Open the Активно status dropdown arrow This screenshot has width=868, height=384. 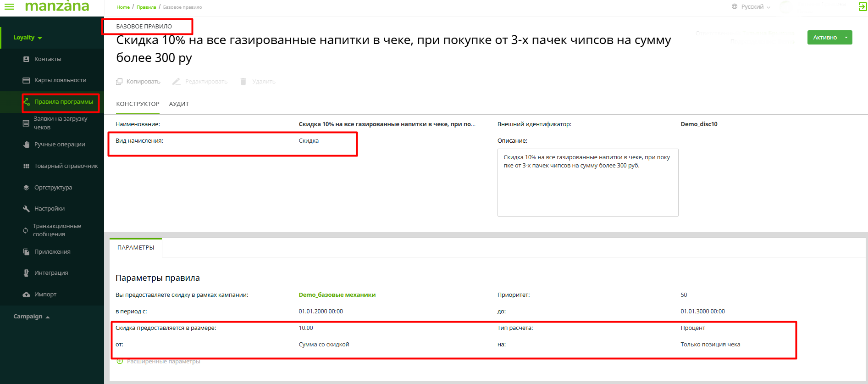846,38
